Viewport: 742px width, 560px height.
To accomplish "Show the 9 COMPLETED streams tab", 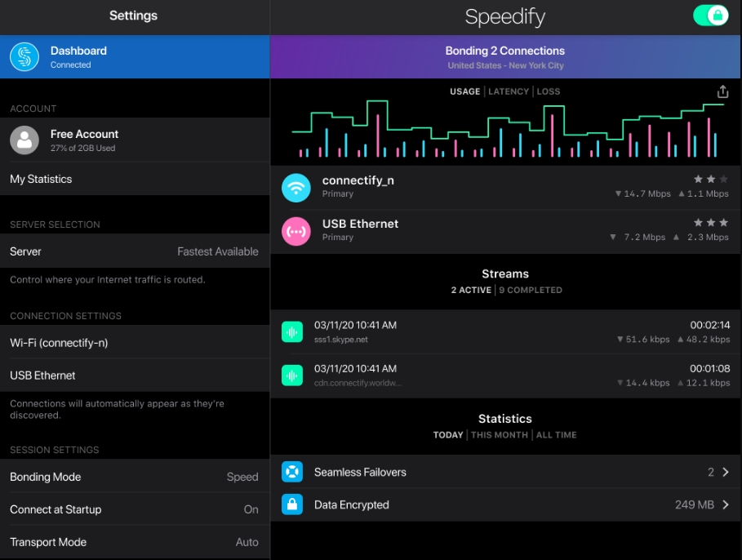I will [531, 290].
